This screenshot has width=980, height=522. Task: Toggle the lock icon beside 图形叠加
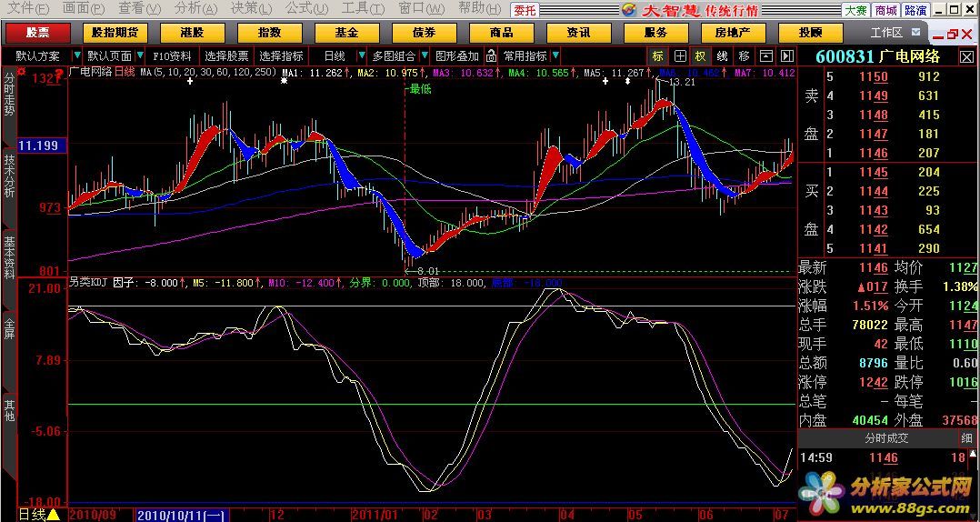click(x=491, y=55)
